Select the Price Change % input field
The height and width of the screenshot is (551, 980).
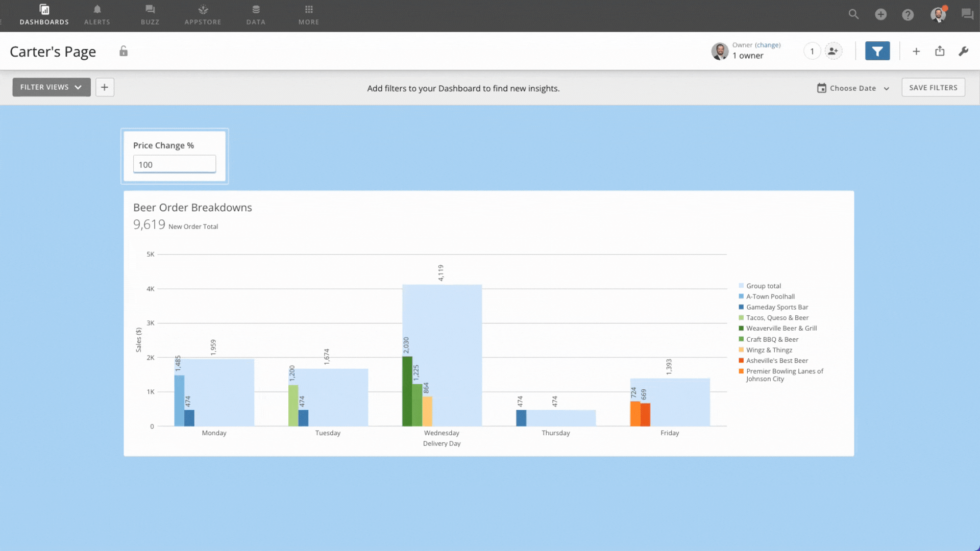click(x=175, y=164)
